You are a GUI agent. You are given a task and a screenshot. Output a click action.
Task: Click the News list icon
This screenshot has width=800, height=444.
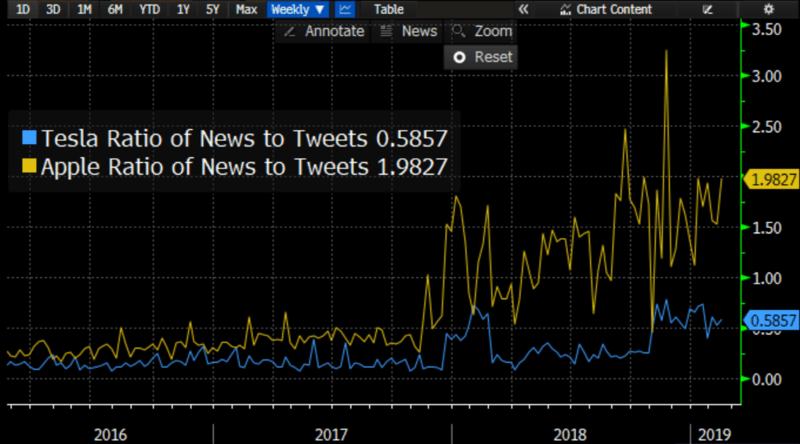coord(385,31)
